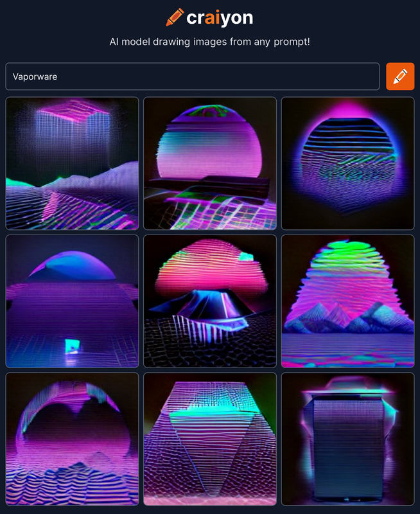Click the tagline 'AI model drawing images from any prompt!'

pos(209,42)
